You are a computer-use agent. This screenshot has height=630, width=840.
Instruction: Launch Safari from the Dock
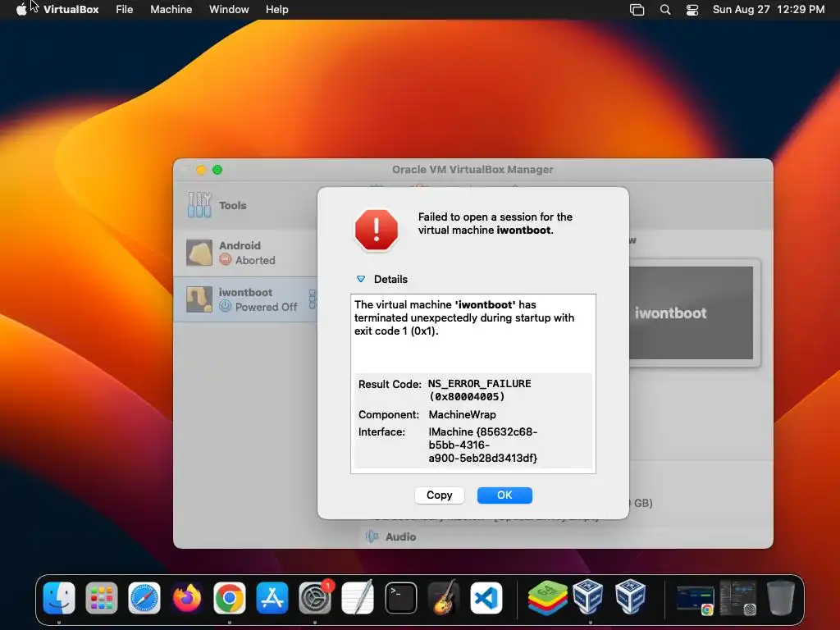pyautogui.click(x=144, y=597)
